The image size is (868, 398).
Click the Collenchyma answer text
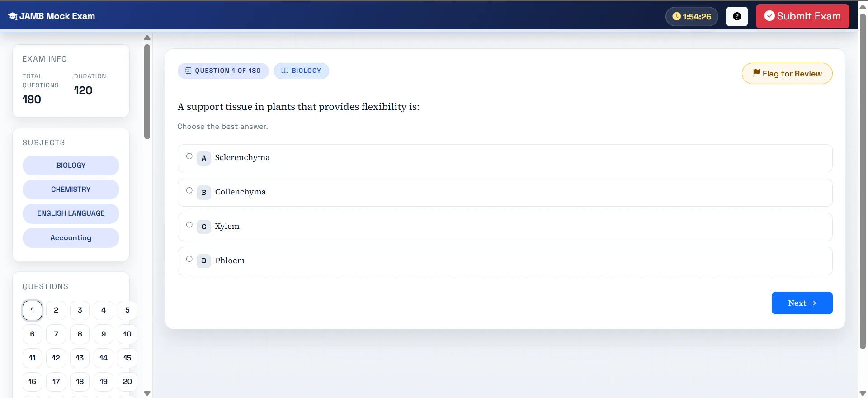click(x=241, y=192)
